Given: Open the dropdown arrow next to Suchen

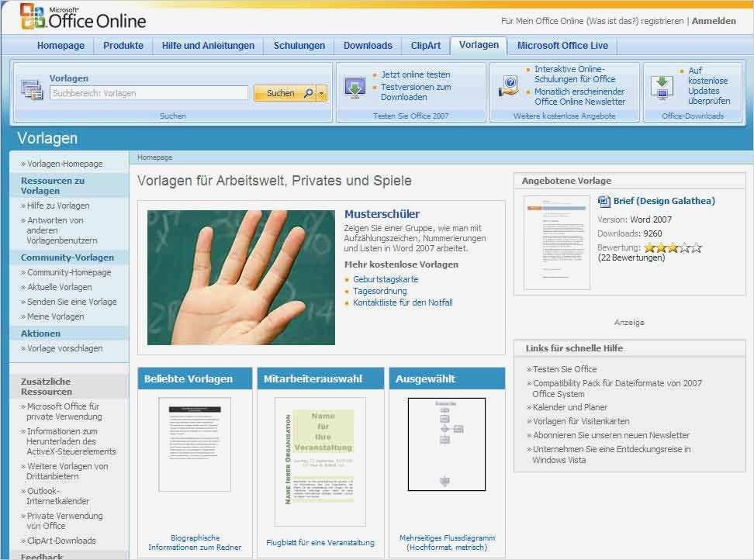Looking at the screenshot, I should [321, 93].
